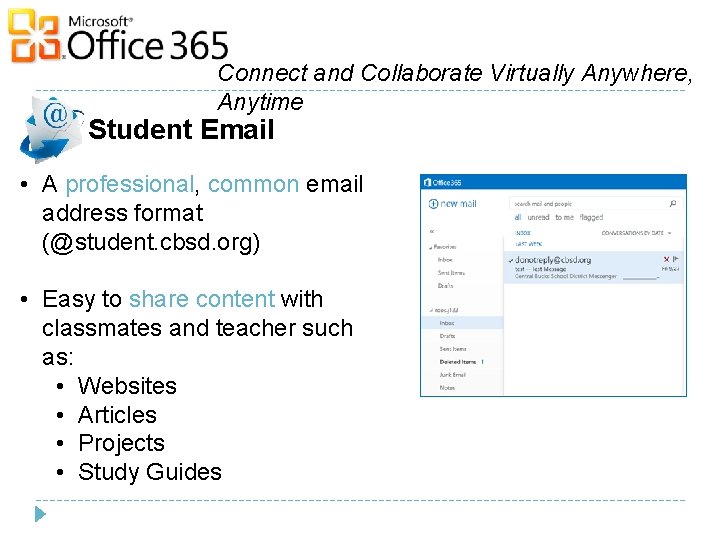The image size is (720, 540).
Task: Click the Office 365 header logo in mail window
Action: (442, 182)
